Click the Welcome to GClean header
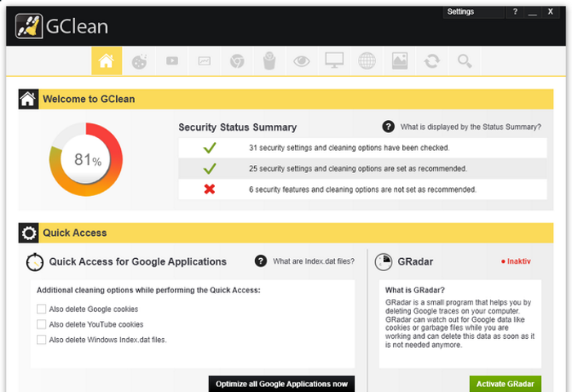 coord(88,99)
